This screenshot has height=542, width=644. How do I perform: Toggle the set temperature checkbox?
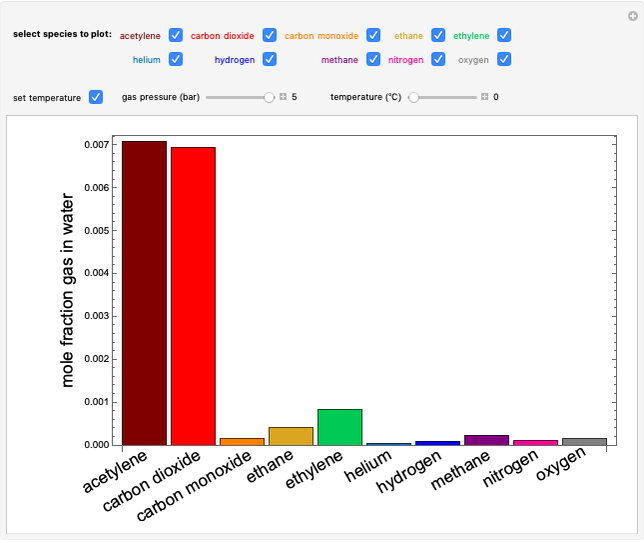(96, 97)
